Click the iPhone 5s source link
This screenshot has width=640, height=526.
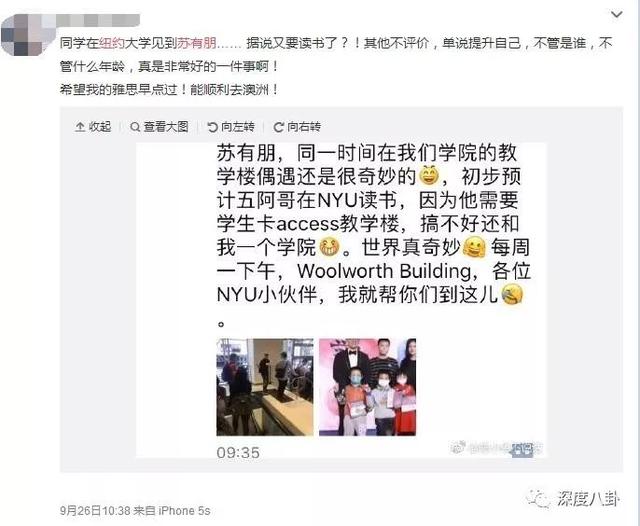[184, 510]
